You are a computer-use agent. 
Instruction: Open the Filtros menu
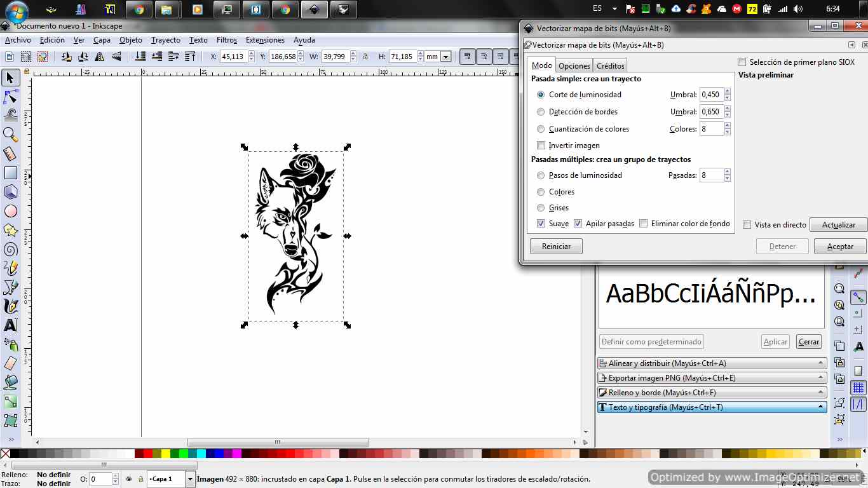pyautogui.click(x=227, y=40)
